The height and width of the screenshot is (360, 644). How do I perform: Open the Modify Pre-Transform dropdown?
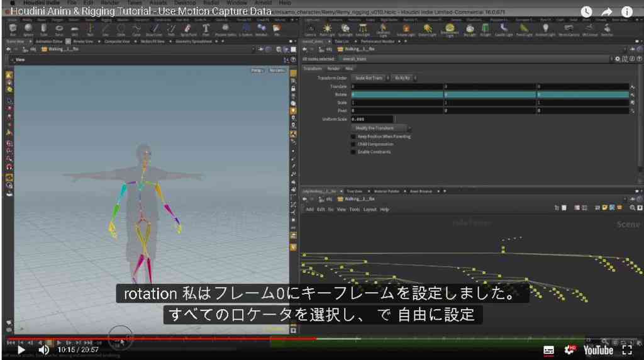[x=381, y=128]
